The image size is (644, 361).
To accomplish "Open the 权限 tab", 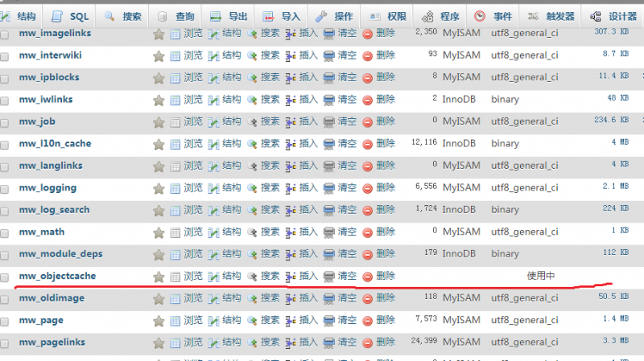I will tap(387, 16).
